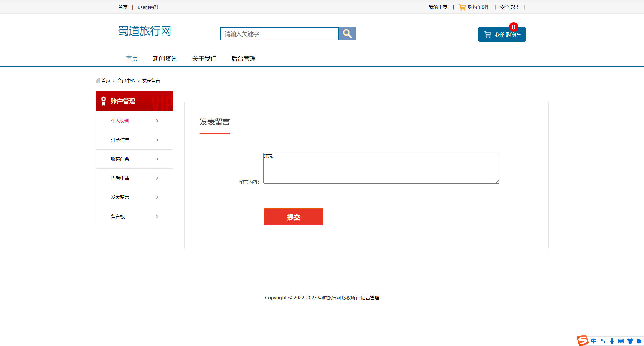Click the VIP badge icon on 账户管理 panel
644x346 pixels.
[x=103, y=101]
